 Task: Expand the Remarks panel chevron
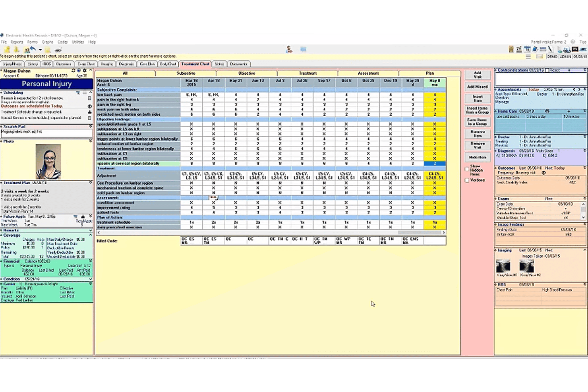[91, 230]
